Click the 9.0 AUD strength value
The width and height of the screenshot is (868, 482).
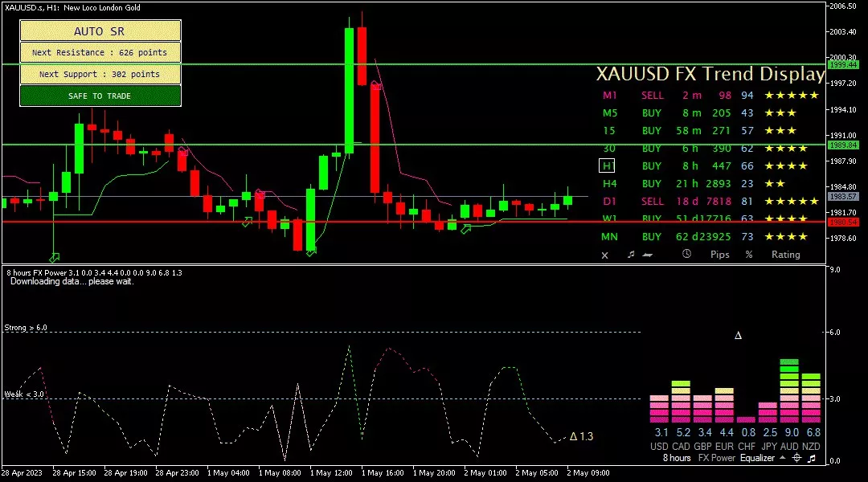792,433
